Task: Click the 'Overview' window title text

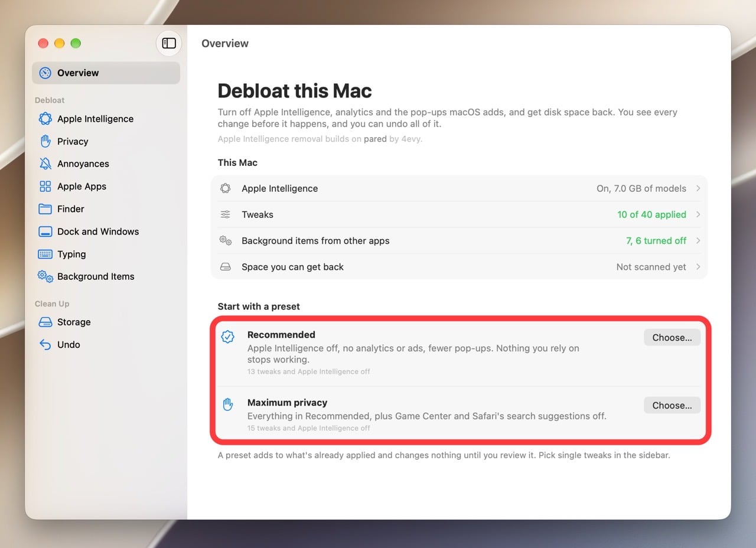Action: click(225, 44)
